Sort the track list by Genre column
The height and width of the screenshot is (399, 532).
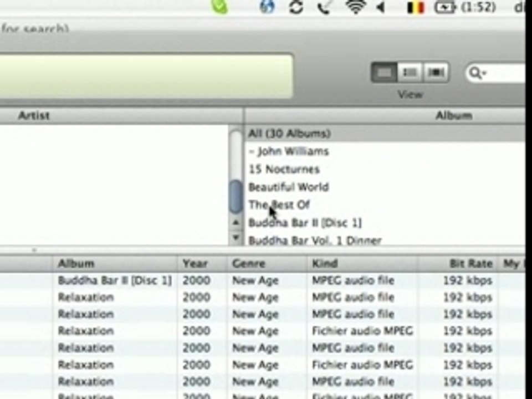267,264
